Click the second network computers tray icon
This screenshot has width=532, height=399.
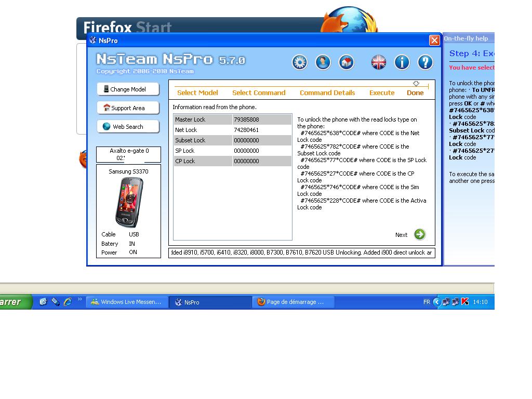coord(455,302)
